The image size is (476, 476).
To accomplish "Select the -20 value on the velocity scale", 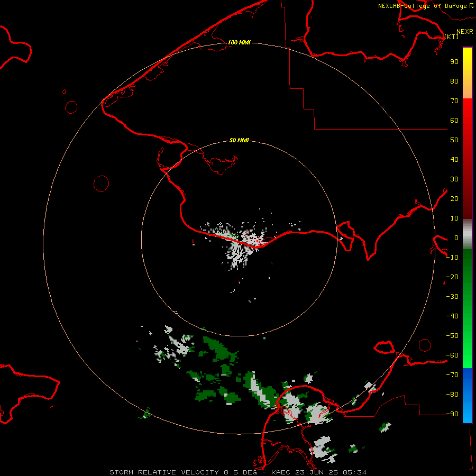I will point(452,277).
